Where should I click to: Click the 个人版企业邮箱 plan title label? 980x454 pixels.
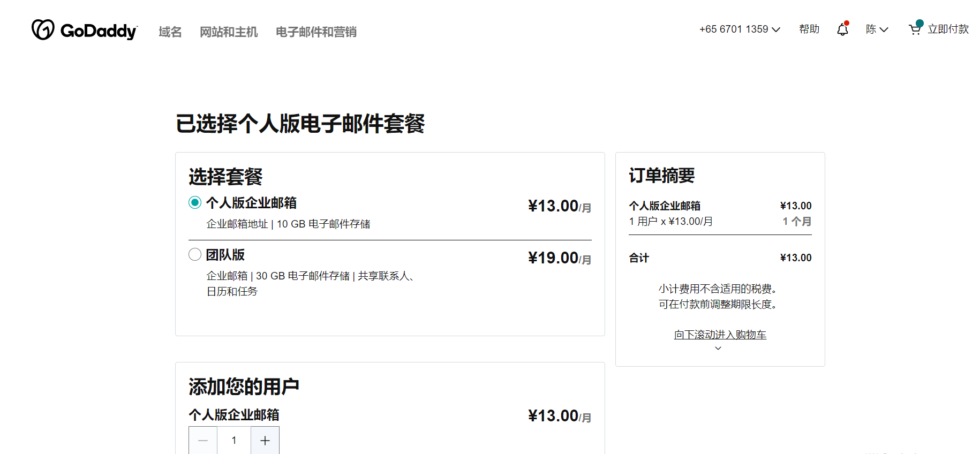[251, 203]
